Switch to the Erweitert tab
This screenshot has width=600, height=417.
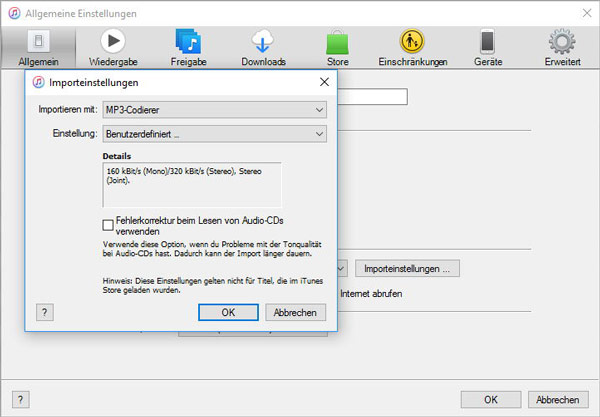(562, 48)
